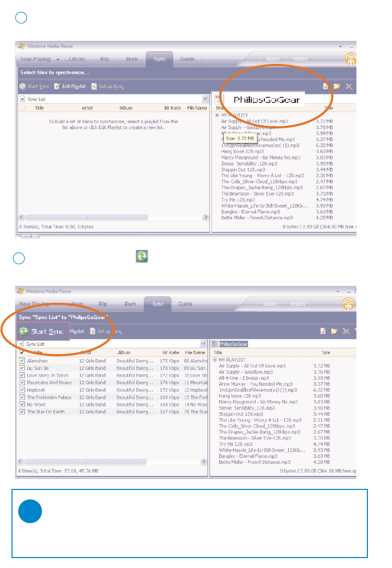392x568 pixels.
Task: Toggle select-all checkbox in lower list header
Action: click(x=22, y=352)
